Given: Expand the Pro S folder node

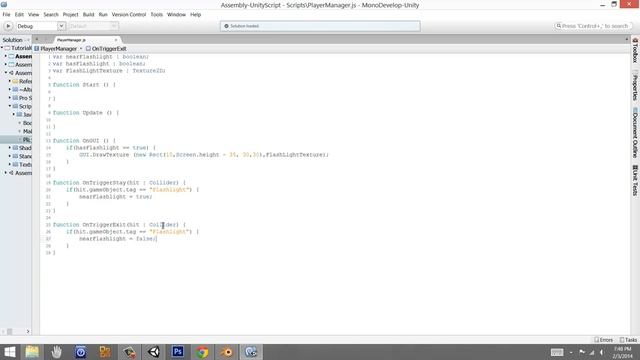Looking at the screenshot, I should coord(10,98).
